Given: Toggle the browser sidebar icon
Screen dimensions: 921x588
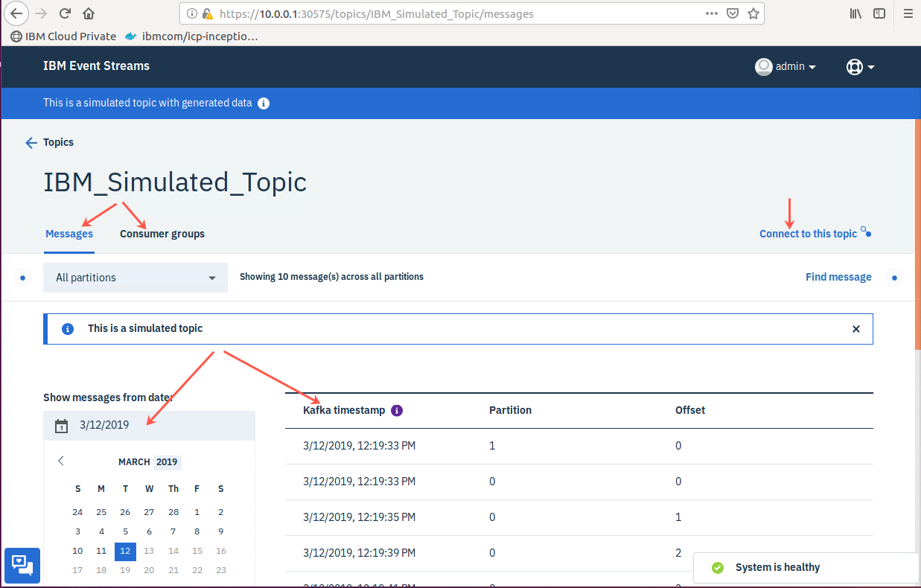Looking at the screenshot, I should click(x=879, y=13).
